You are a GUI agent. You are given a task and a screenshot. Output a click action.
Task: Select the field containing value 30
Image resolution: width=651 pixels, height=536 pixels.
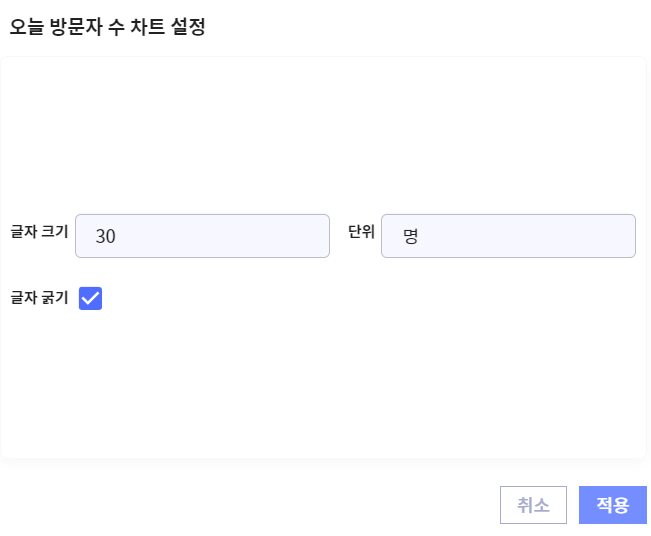point(202,236)
